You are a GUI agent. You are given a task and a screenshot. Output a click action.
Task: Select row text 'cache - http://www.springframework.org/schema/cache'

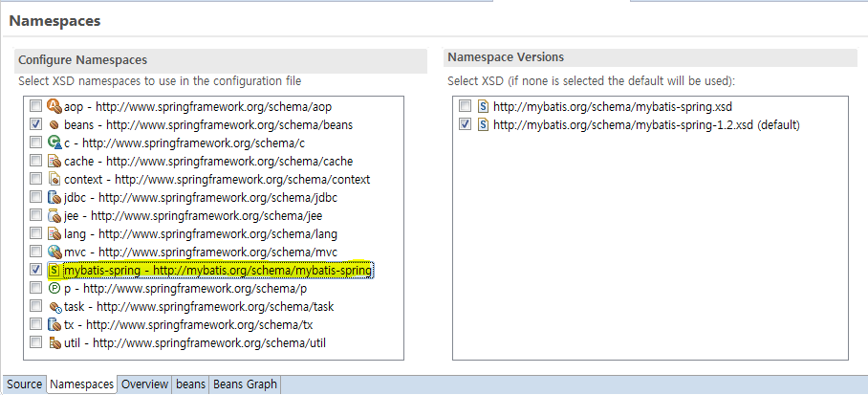click(208, 162)
